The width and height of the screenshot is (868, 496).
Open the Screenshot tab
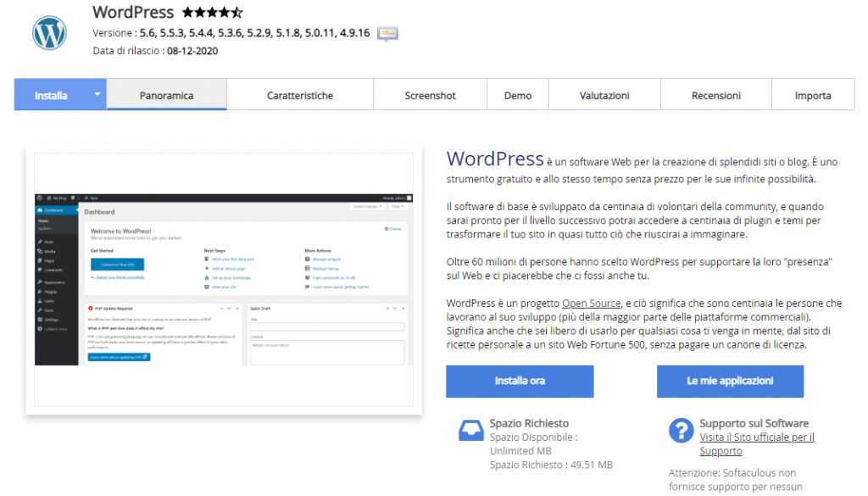pyautogui.click(x=430, y=95)
